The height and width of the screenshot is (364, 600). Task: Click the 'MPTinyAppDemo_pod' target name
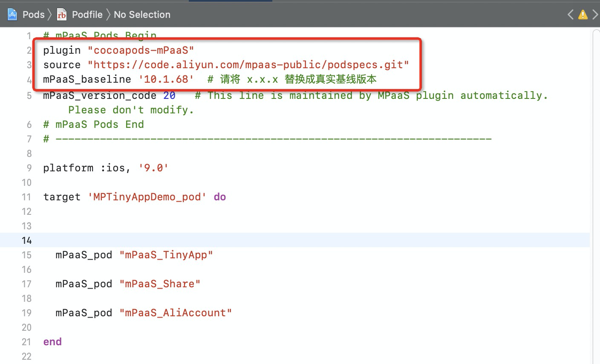coord(147,197)
